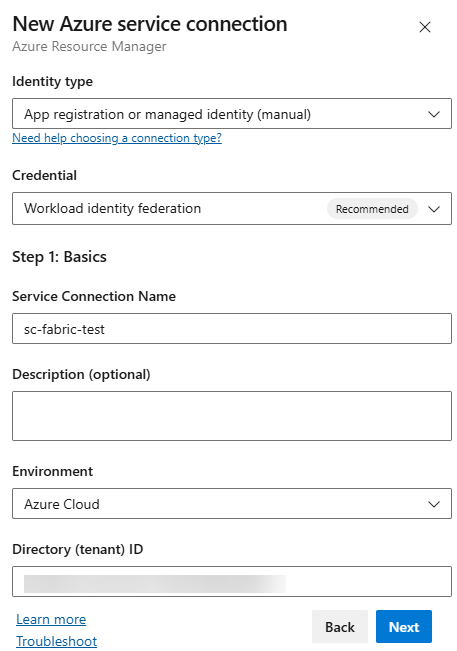
Task: Close the New Azure service connection panel
Action: pos(425,27)
